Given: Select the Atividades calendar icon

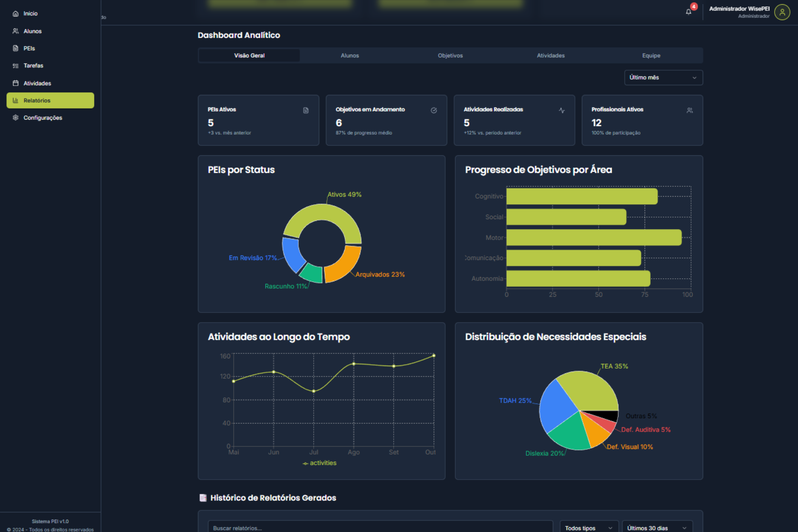Looking at the screenshot, I should point(16,83).
